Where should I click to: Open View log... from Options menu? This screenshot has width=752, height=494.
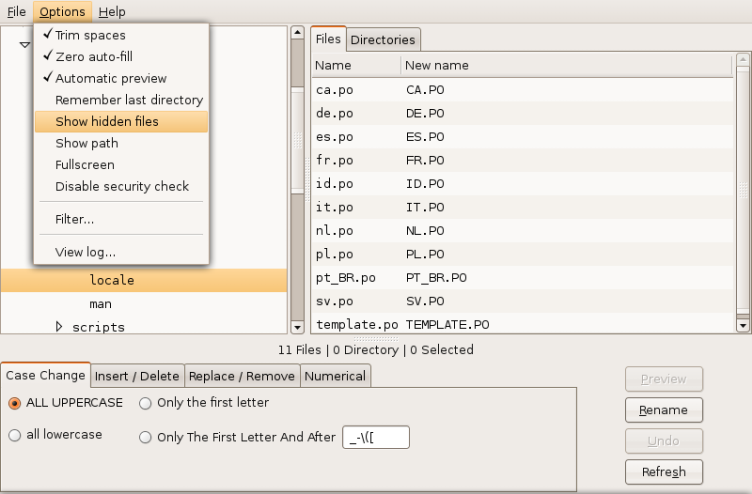[x=85, y=252]
